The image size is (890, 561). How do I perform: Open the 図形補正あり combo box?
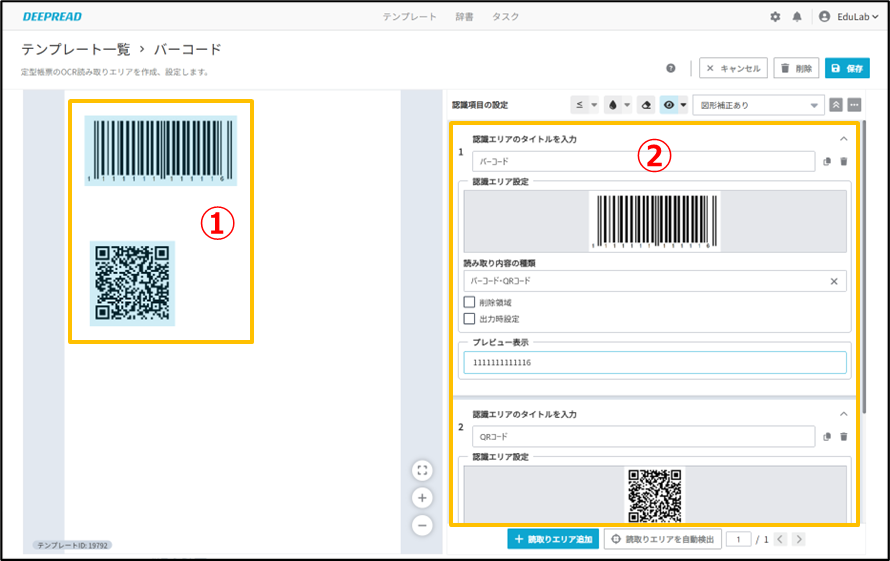(758, 105)
